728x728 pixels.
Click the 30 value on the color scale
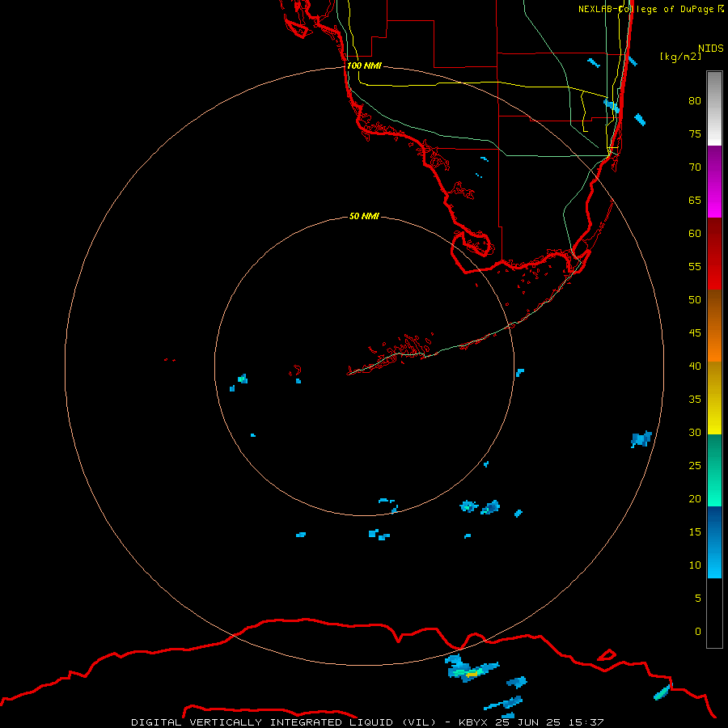click(x=695, y=432)
